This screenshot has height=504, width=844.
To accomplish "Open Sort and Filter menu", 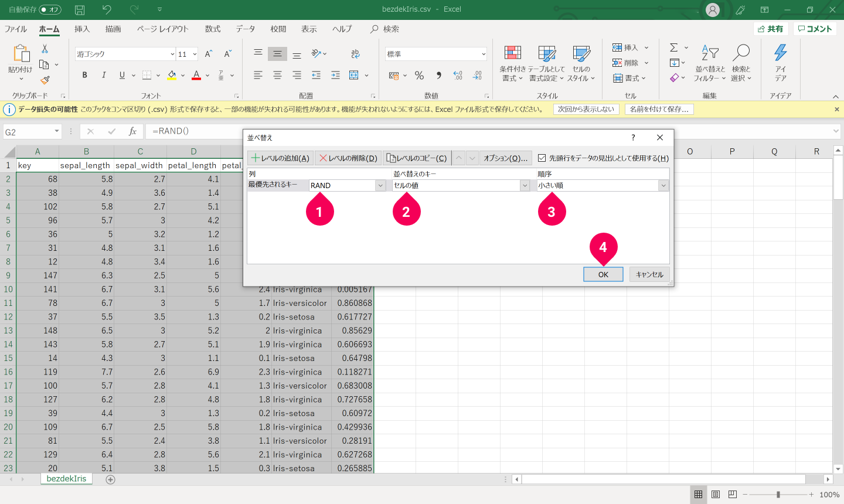I will pos(710,63).
